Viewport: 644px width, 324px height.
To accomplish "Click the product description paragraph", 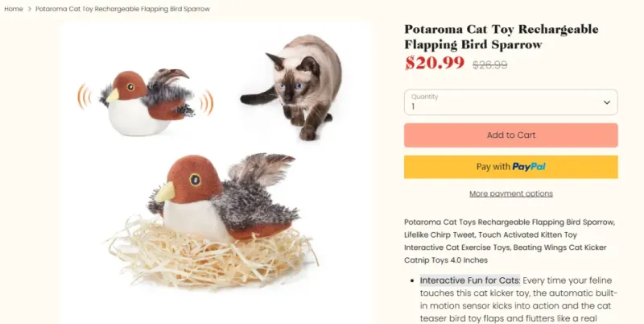I will coord(510,241).
